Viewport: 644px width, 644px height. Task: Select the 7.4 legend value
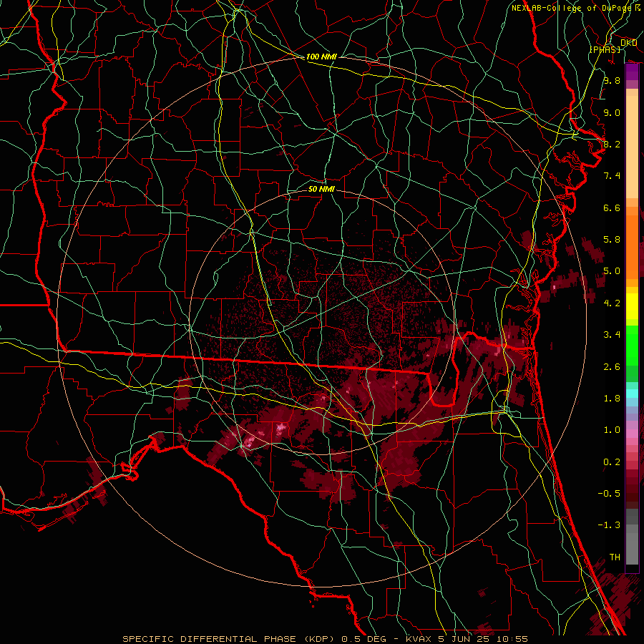[x=612, y=176]
